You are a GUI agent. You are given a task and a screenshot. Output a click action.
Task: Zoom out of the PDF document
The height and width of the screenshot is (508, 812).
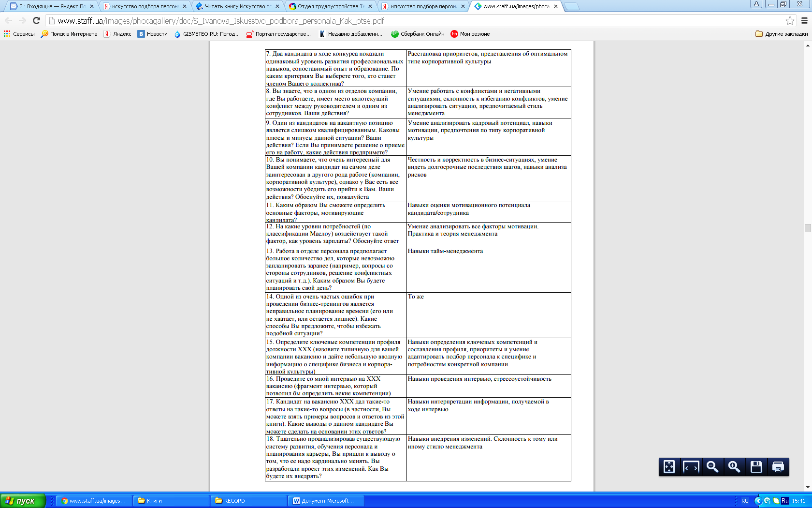pos(712,467)
